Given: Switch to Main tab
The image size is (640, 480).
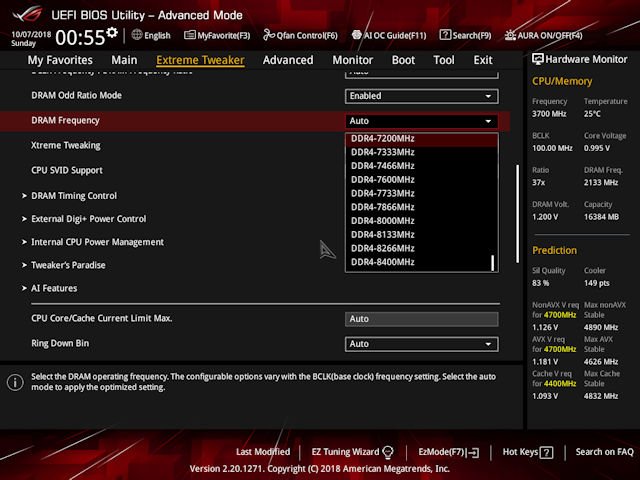Looking at the screenshot, I should click(x=124, y=60).
